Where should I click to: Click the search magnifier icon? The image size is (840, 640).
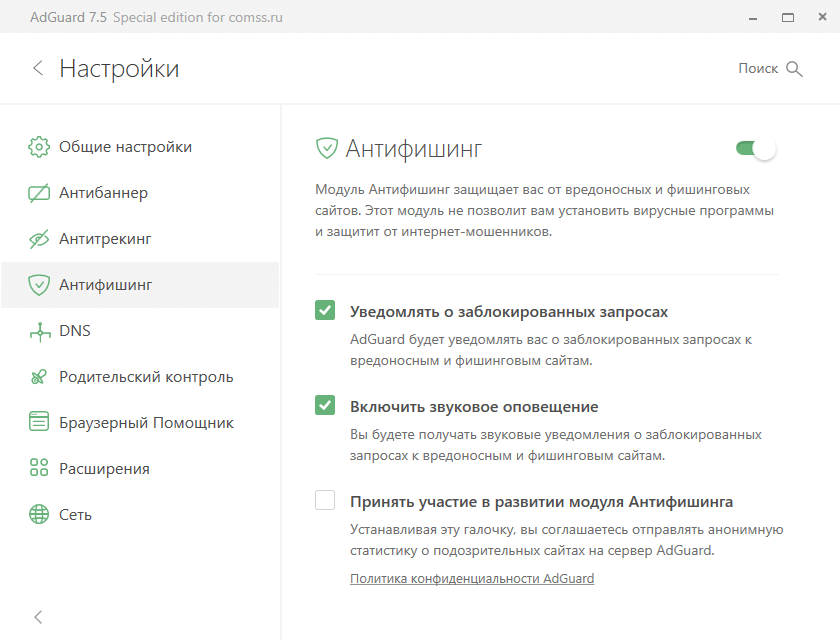795,69
